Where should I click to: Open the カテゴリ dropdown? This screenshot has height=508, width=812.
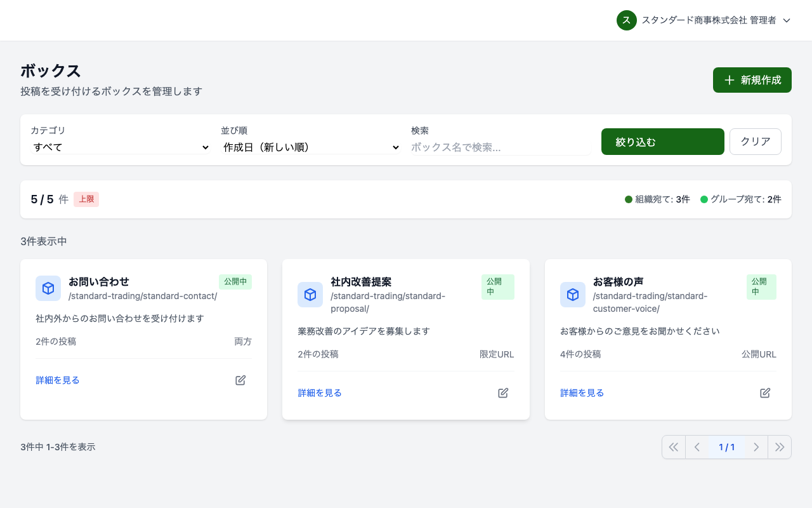click(121, 147)
